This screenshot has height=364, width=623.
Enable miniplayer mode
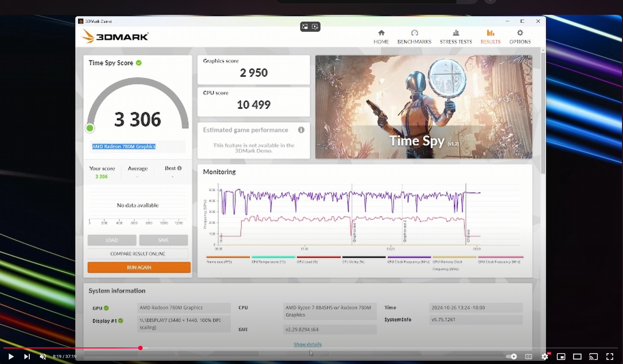point(561,357)
